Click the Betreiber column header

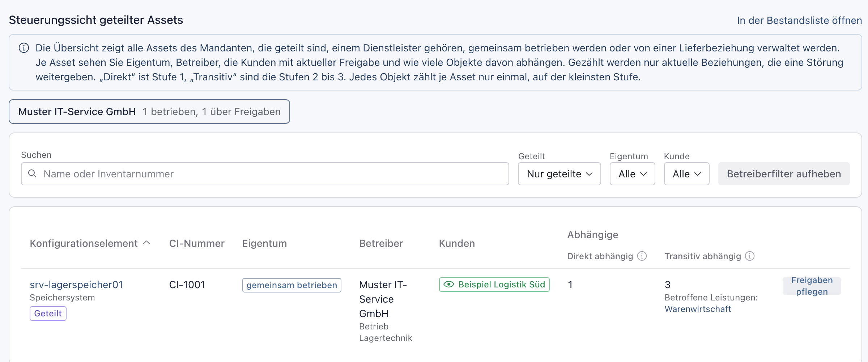coord(381,243)
